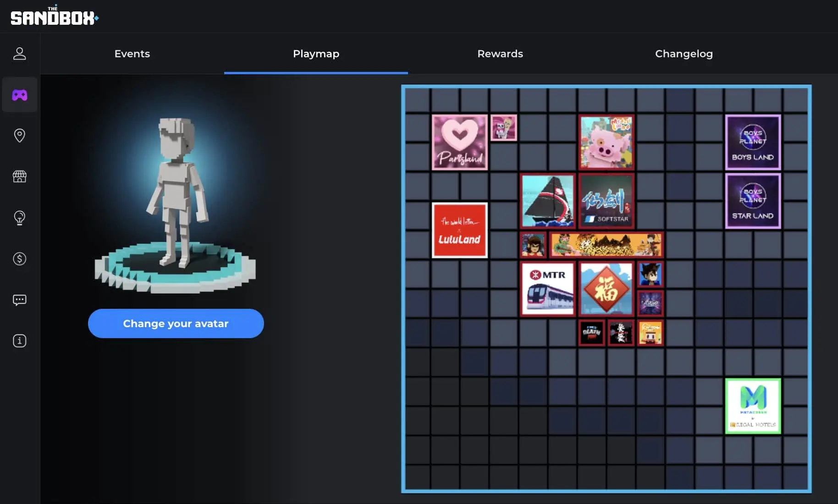Click the gray voxel avatar figure
Image resolution: width=838 pixels, height=504 pixels.
coord(176,192)
